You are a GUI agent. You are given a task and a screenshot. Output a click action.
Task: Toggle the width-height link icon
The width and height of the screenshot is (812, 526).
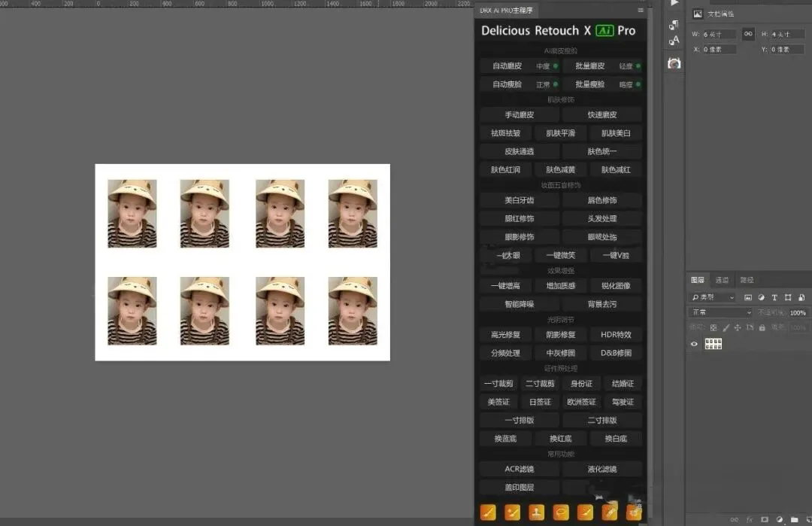tap(748, 34)
